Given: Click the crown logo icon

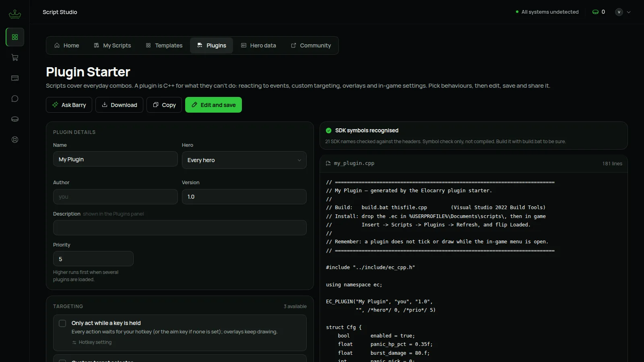Looking at the screenshot, I should coord(15,14).
